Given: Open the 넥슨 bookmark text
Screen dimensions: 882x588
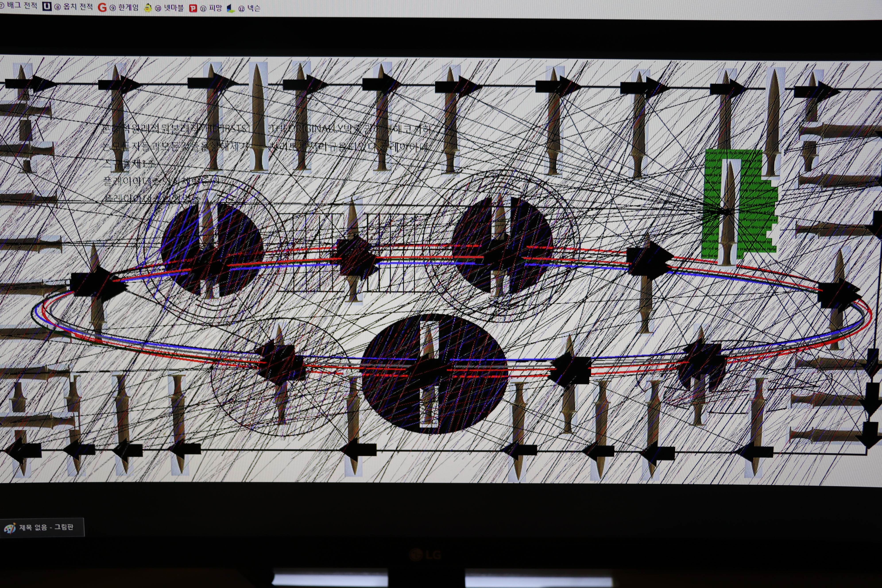Looking at the screenshot, I should 253,8.
